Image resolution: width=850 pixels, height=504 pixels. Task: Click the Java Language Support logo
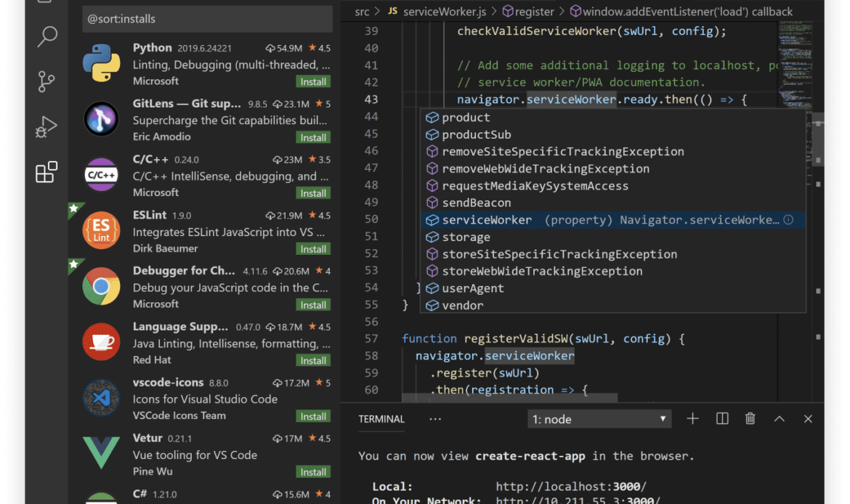102,342
